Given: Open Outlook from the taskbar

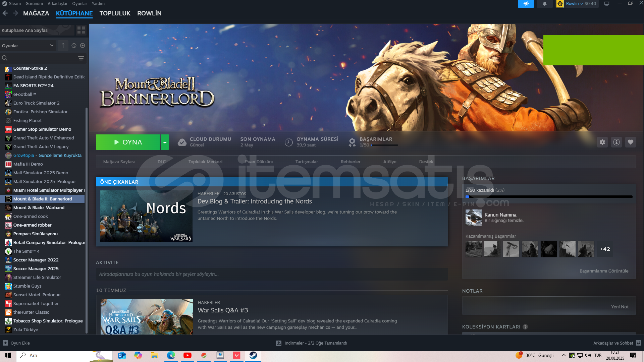Looking at the screenshot, I should (122, 355).
